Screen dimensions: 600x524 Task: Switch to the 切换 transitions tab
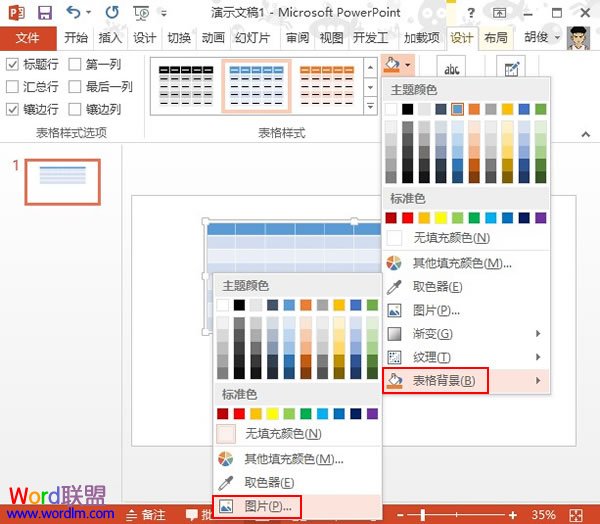click(179, 38)
